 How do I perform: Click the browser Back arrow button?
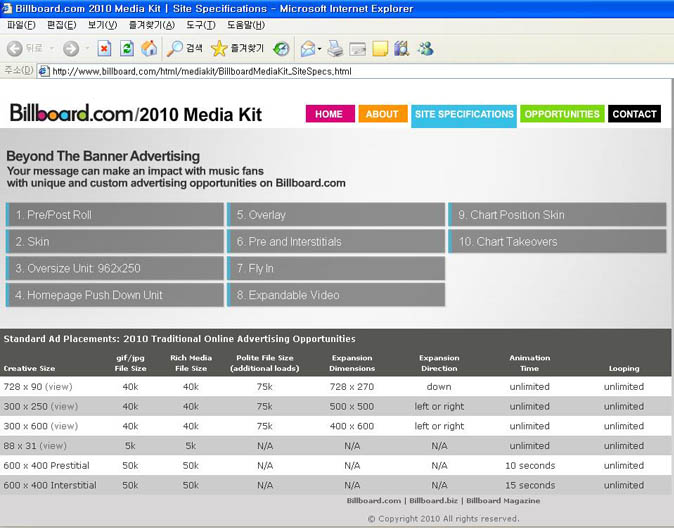[15, 48]
